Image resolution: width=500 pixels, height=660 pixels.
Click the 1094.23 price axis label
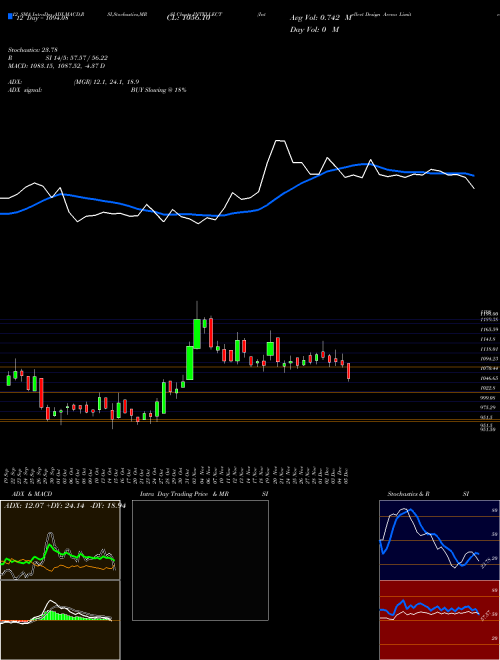(489, 359)
